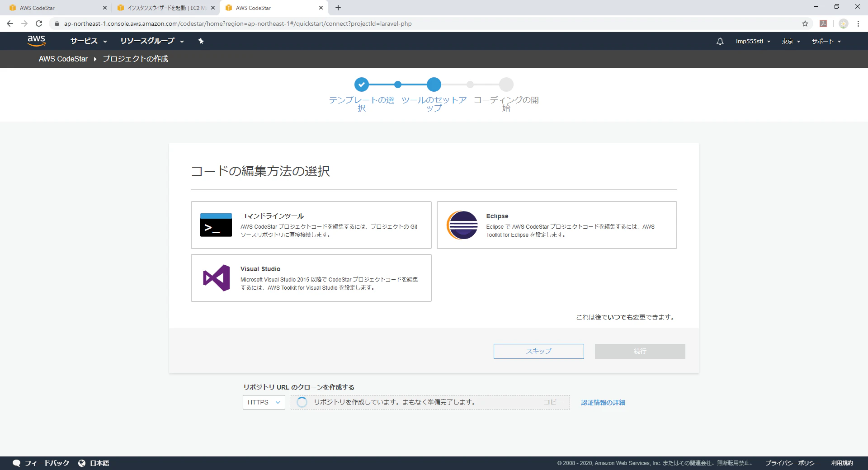Click the command line tool terminal icon
The height and width of the screenshot is (470, 868).
(216, 225)
